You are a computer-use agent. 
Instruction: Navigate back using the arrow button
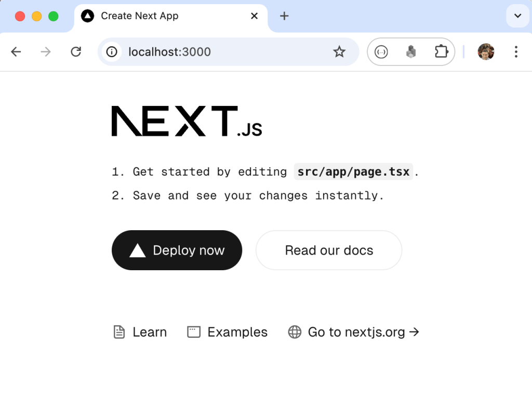coord(16,52)
